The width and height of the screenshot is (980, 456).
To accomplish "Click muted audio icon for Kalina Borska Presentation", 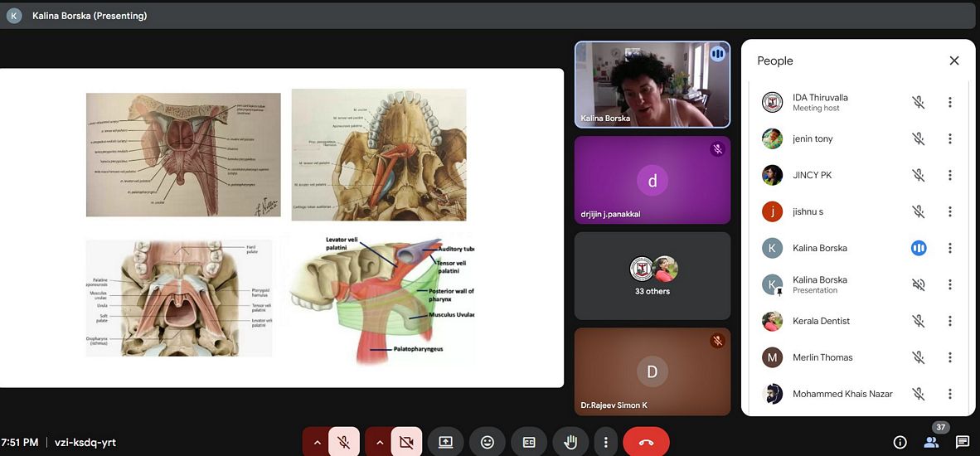I will point(918,284).
